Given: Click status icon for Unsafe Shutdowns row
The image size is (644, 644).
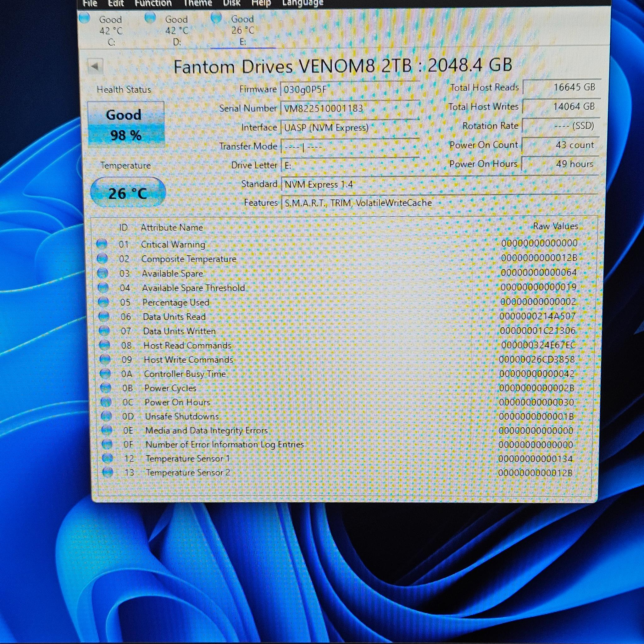Looking at the screenshot, I should pos(106,416).
